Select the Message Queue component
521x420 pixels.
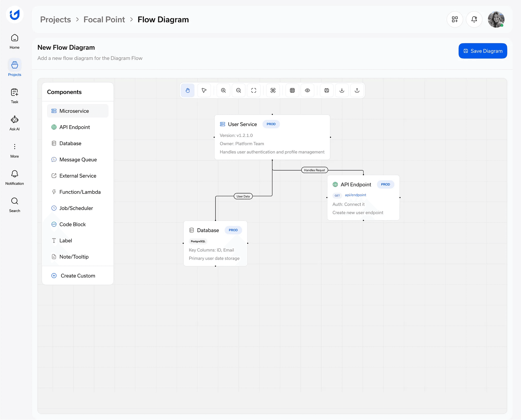(x=78, y=160)
